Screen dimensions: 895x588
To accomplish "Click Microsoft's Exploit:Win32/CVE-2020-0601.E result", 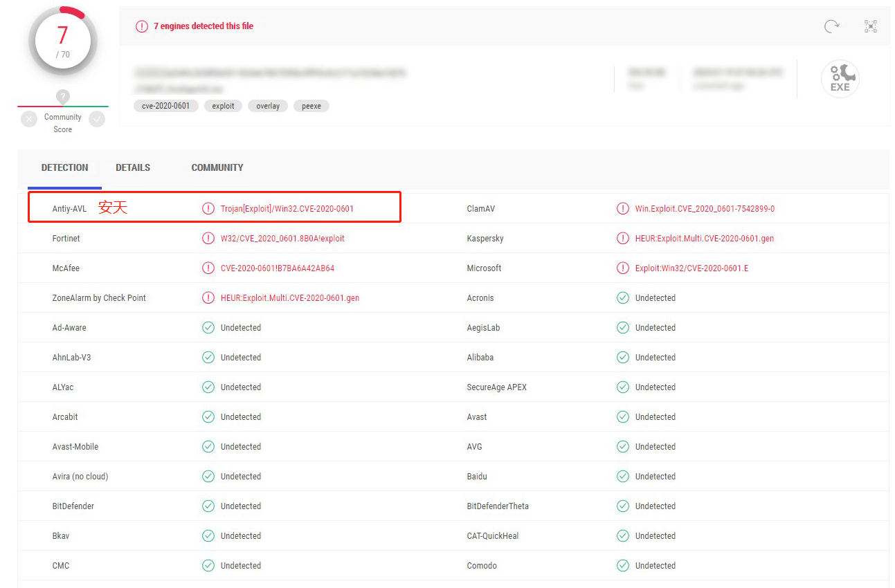I will [x=691, y=268].
